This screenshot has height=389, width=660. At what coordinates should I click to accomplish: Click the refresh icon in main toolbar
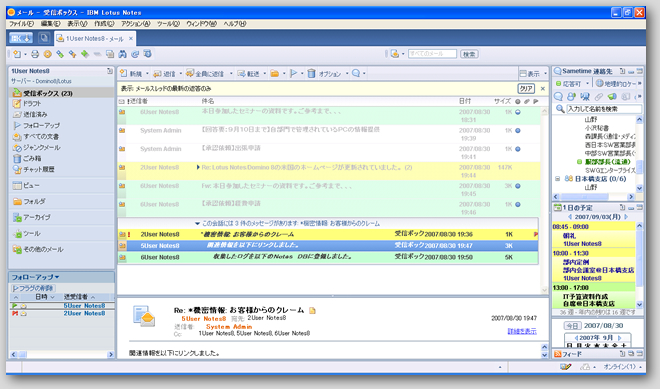click(x=135, y=54)
